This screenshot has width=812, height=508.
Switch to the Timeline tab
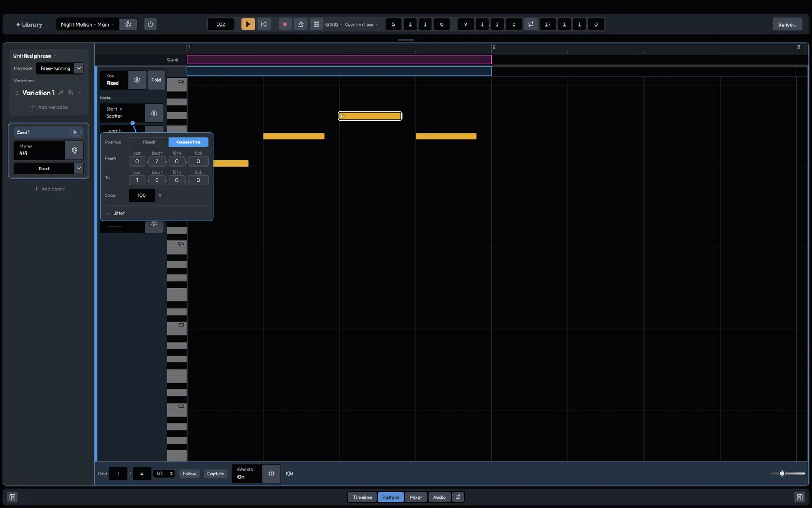363,497
